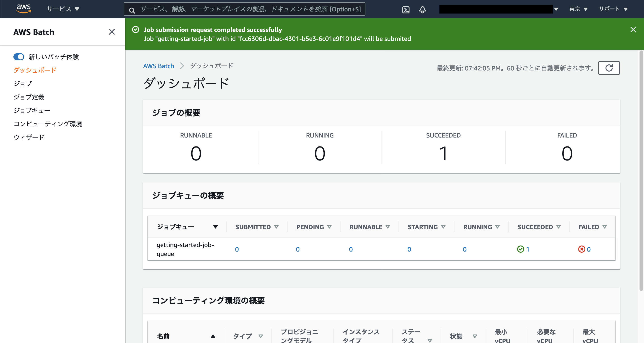Screen dimensions: 644x343
Task: Open the notifications bell icon
Action: (x=422, y=9)
